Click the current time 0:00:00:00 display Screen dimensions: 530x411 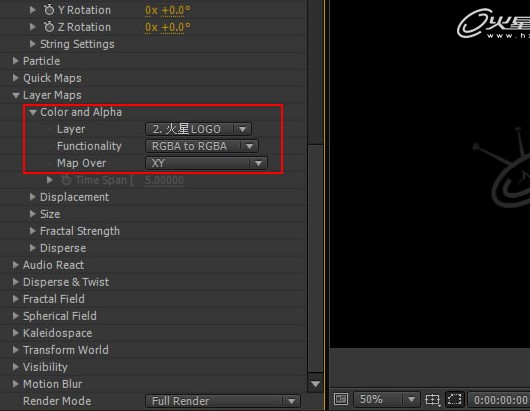pyautogui.click(x=500, y=400)
